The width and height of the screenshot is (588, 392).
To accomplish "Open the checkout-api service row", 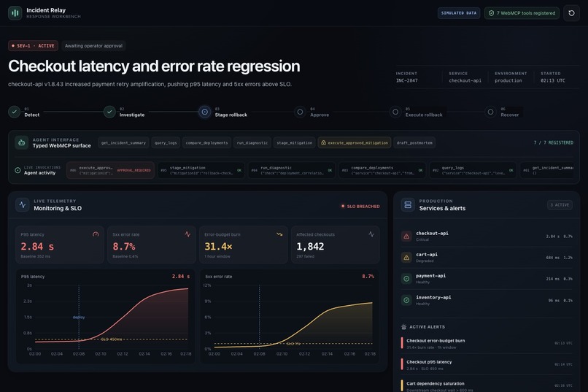I will (x=487, y=237).
